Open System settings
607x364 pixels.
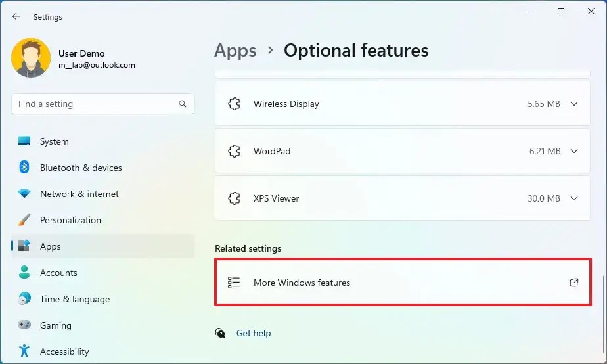point(103,141)
